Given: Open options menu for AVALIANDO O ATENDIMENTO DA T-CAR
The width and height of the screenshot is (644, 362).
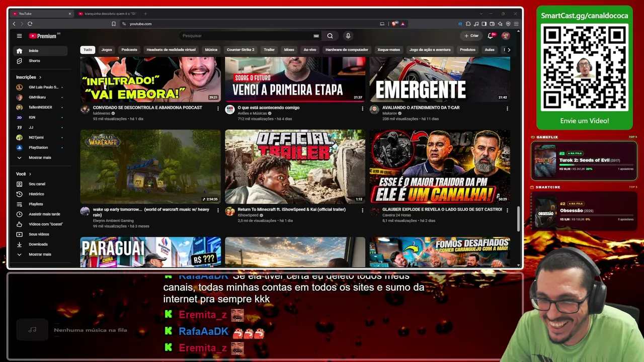Looking at the screenshot, I should coord(507,109).
